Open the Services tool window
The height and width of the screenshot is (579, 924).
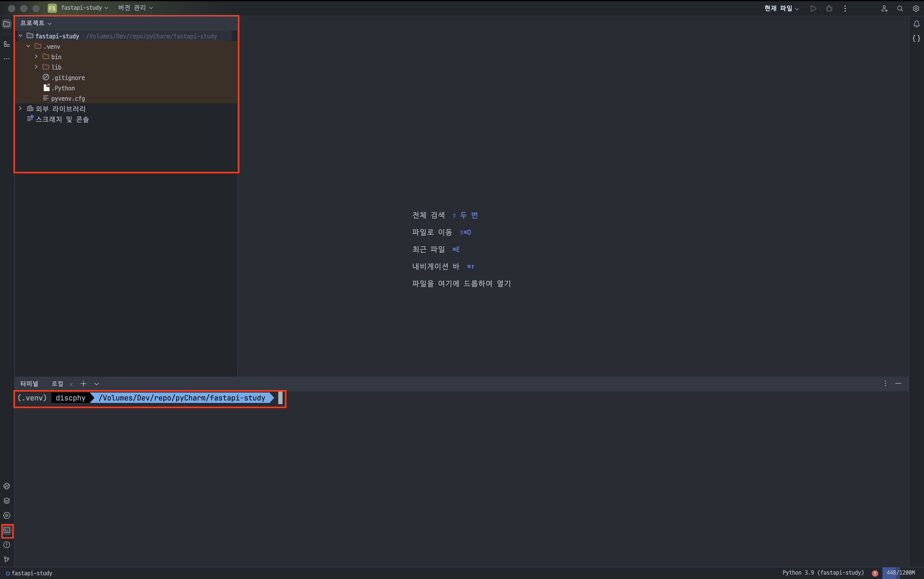tap(7, 515)
